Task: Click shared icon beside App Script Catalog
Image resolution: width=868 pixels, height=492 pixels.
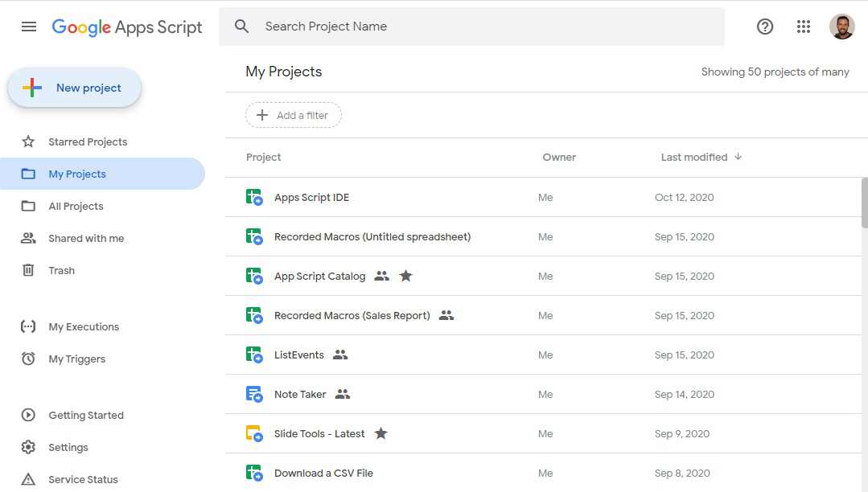Action: (381, 276)
